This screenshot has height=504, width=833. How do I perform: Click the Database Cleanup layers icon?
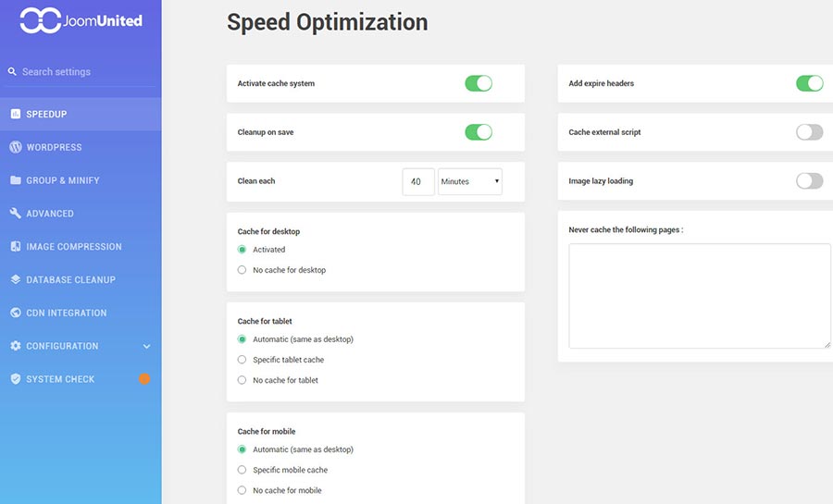tap(16, 279)
